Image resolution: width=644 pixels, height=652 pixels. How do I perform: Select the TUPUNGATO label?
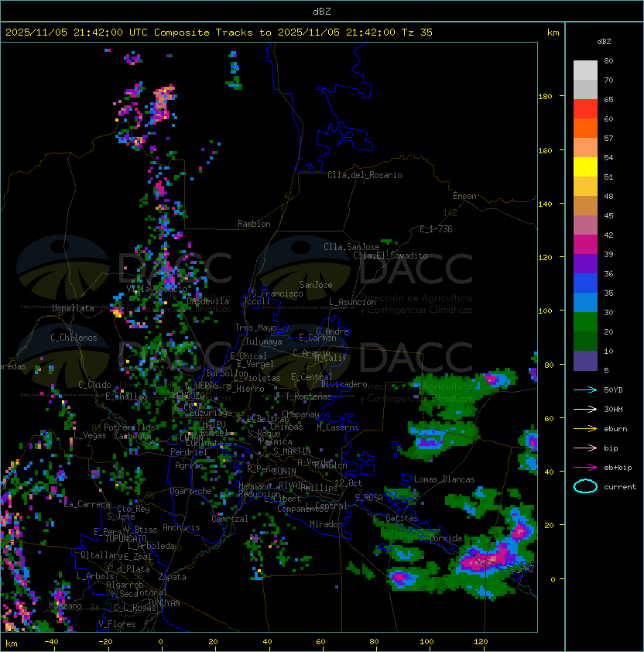pyautogui.click(x=126, y=539)
